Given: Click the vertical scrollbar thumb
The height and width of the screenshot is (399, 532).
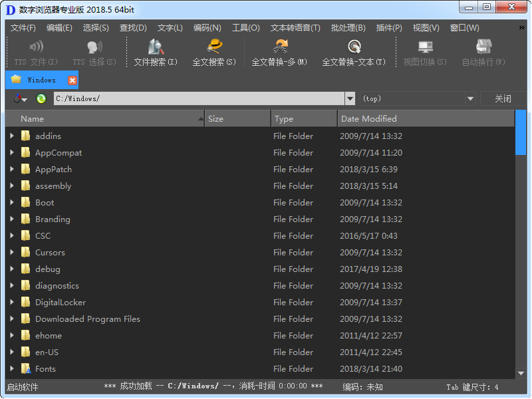Looking at the screenshot, I should 521,132.
